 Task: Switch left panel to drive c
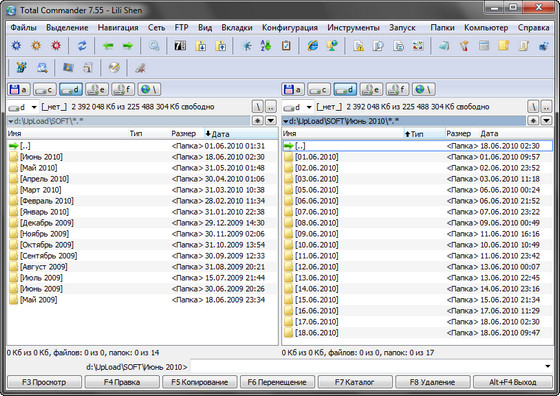pyautogui.click(x=45, y=90)
